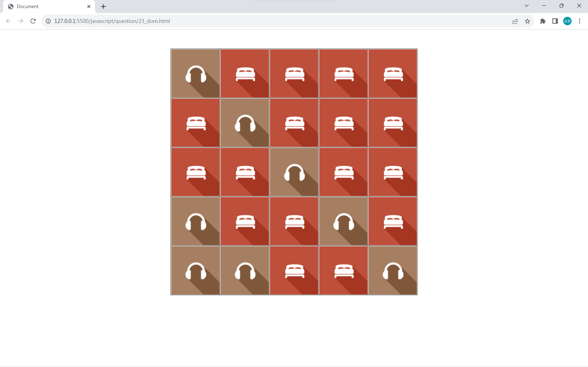Viewport: 588px width, 367px height.
Task: Open the Chrome three-dot menu
Action: [579, 21]
